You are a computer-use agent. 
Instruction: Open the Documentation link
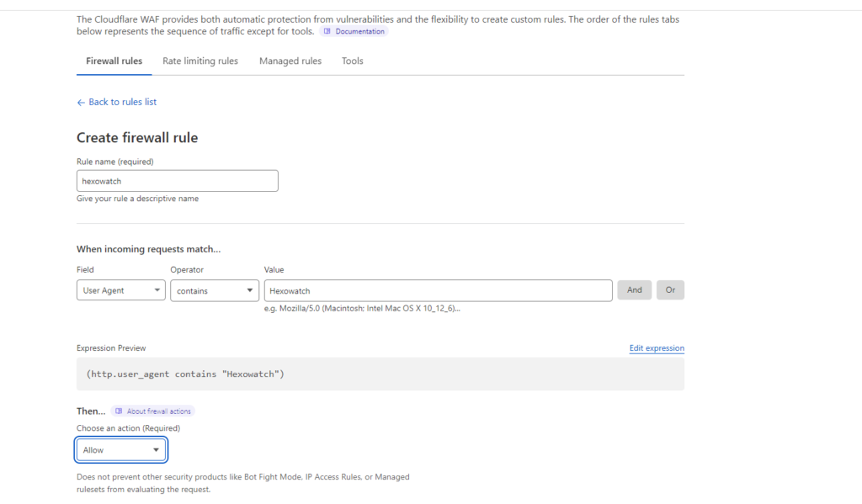tap(354, 31)
